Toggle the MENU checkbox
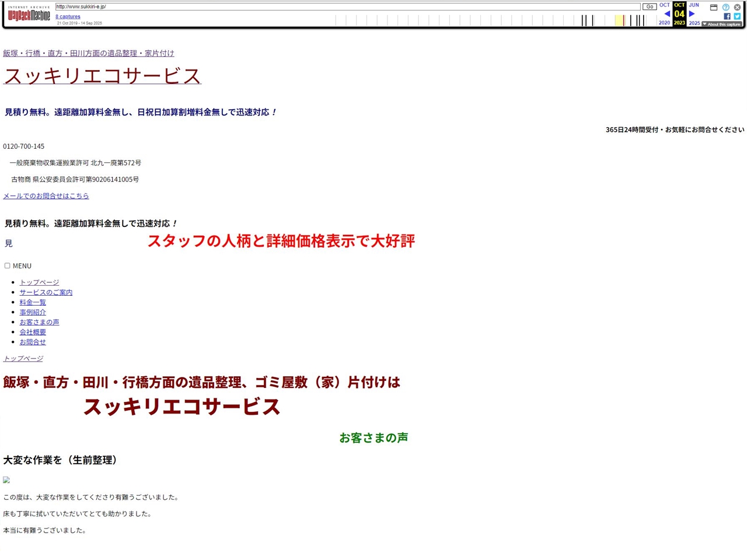The image size is (747, 560). click(8, 265)
